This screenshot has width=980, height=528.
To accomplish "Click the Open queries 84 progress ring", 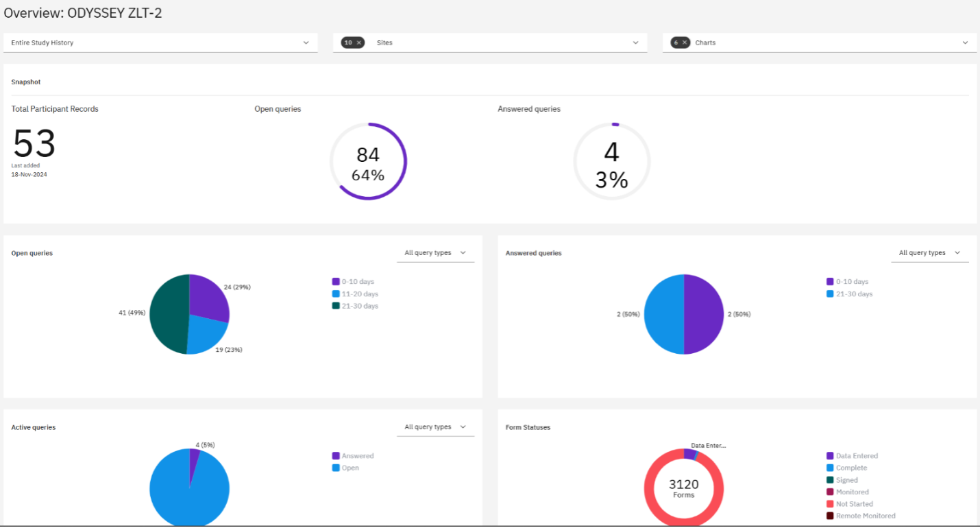I will [368, 162].
